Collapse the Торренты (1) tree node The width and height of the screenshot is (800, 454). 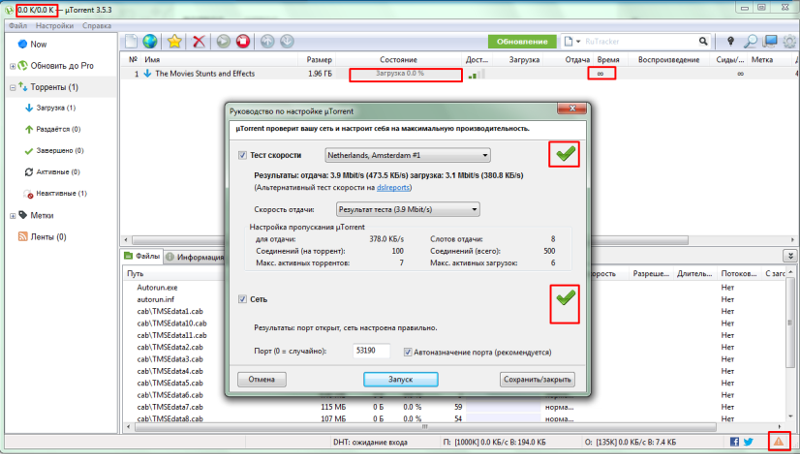tap(13, 88)
